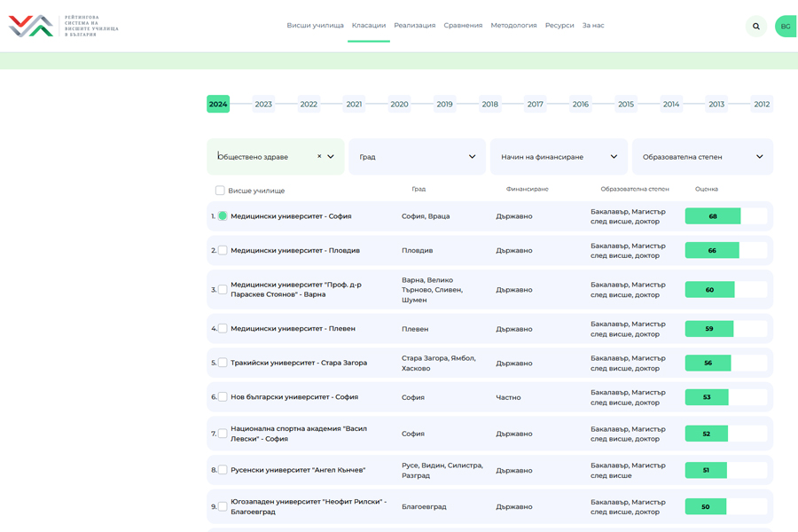This screenshot has width=798, height=532.
Task: Select the Класации menu item
Action: click(x=369, y=26)
